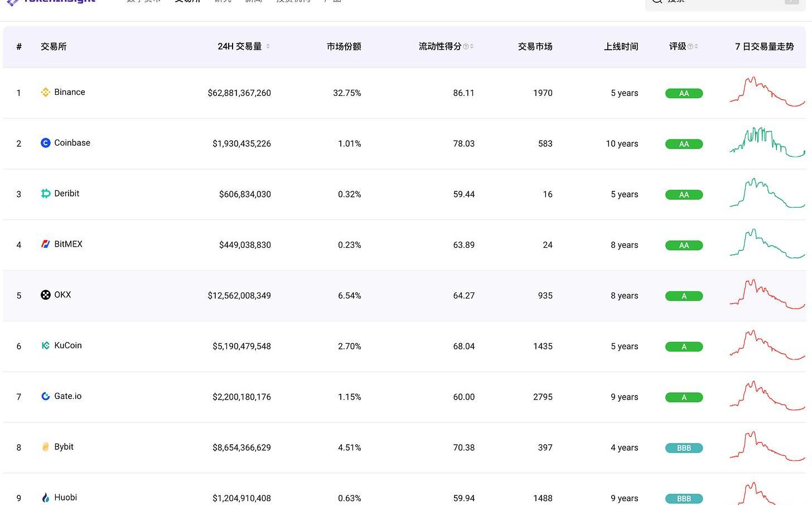Click Coinbase volume $1,930,435,226
This screenshot has height=505, width=812.
click(241, 144)
